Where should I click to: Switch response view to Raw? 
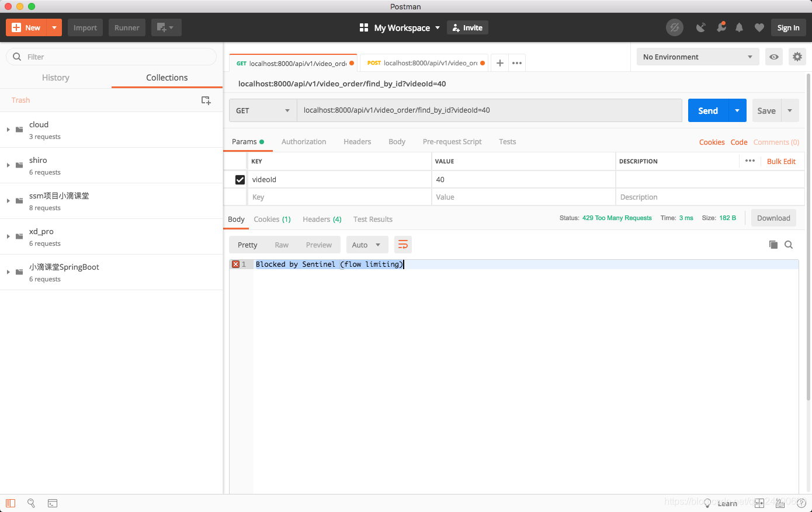(282, 245)
